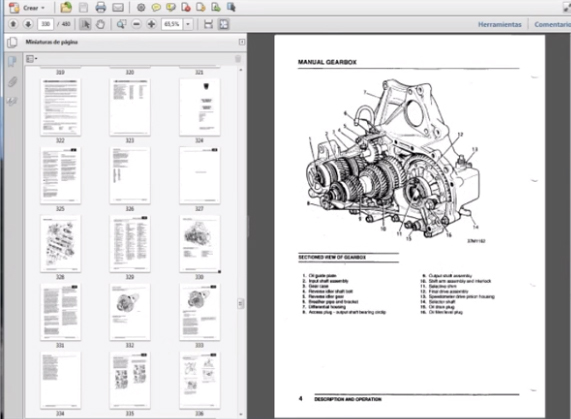Select page 331 thumbnail

60,312
